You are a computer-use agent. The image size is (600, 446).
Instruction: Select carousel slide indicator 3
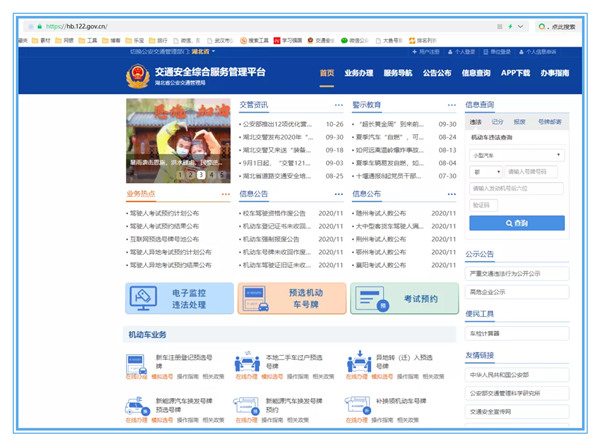tap(201, 174)
